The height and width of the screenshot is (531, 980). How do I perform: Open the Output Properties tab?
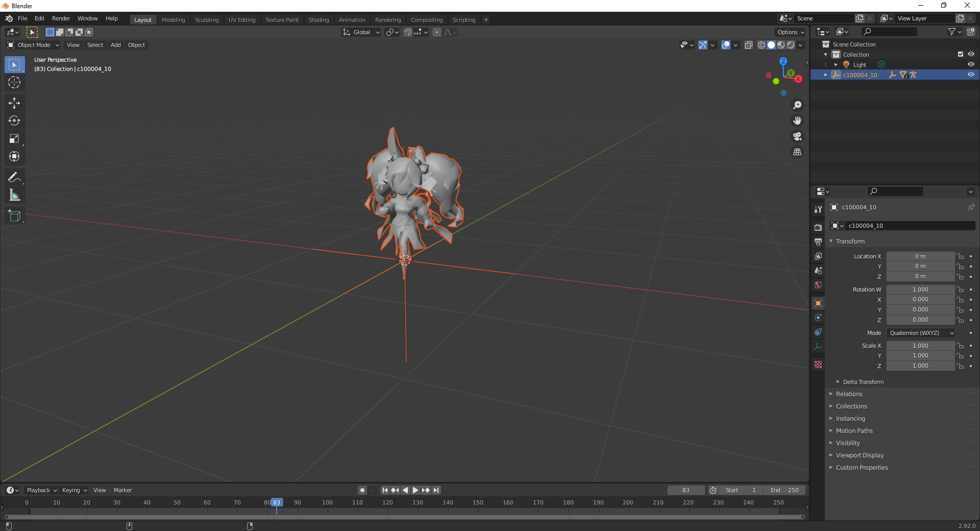(818, 242)
